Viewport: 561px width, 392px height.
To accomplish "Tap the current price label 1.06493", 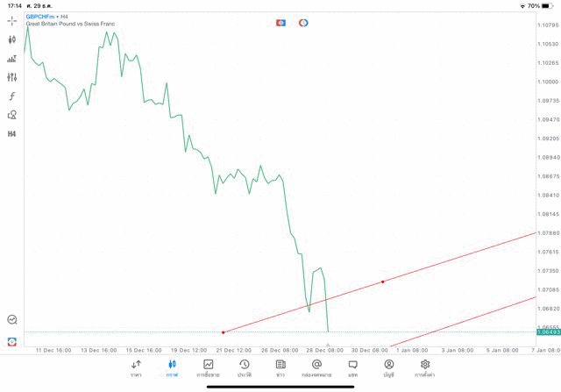I will [549, 332].
